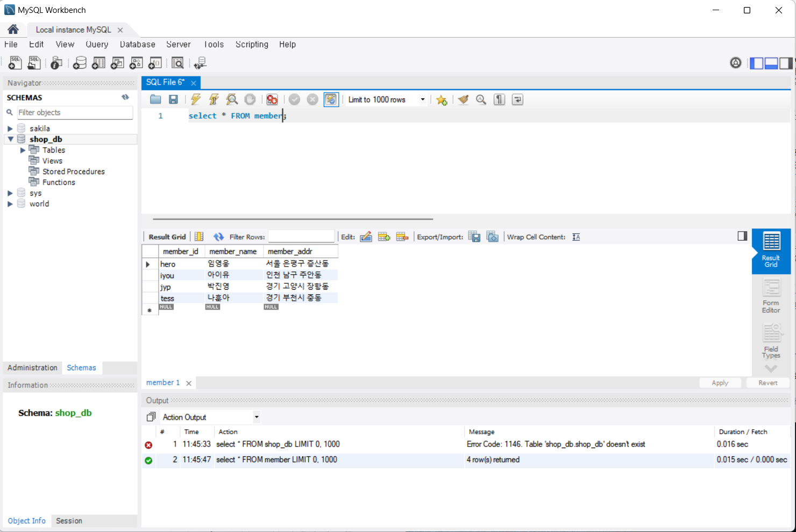Viewport: 796px width, 532px height.
Task: Toggle continue-on-error execution mode
Action: pos(272,99)
